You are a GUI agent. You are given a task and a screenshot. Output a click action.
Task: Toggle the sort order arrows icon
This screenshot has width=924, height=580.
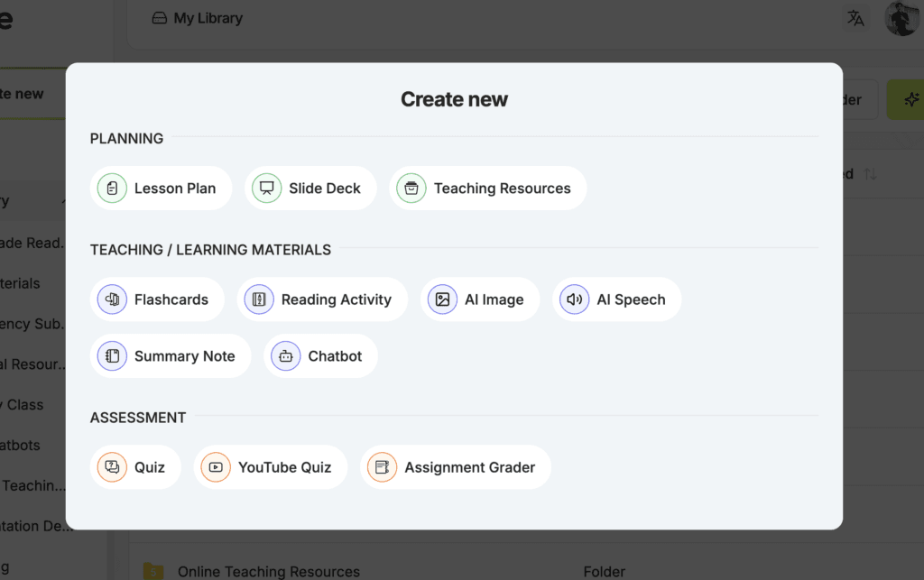coord(871,174)
